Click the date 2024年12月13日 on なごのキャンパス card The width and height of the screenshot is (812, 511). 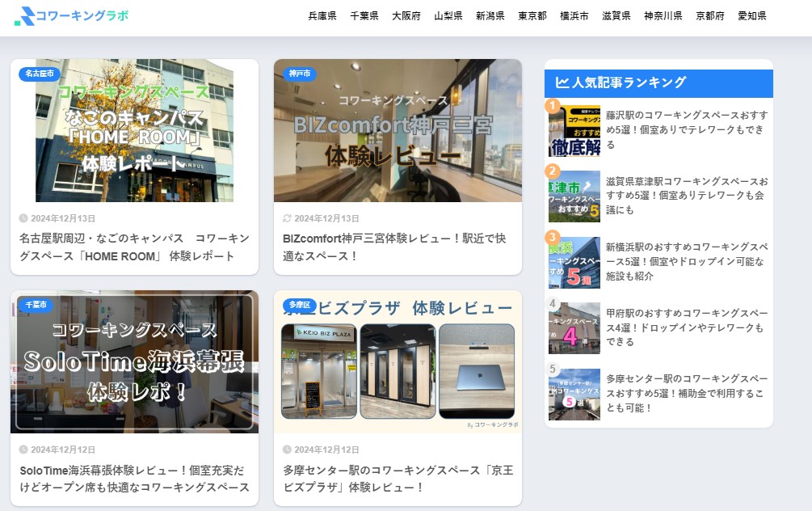click(x=63, y=218)
